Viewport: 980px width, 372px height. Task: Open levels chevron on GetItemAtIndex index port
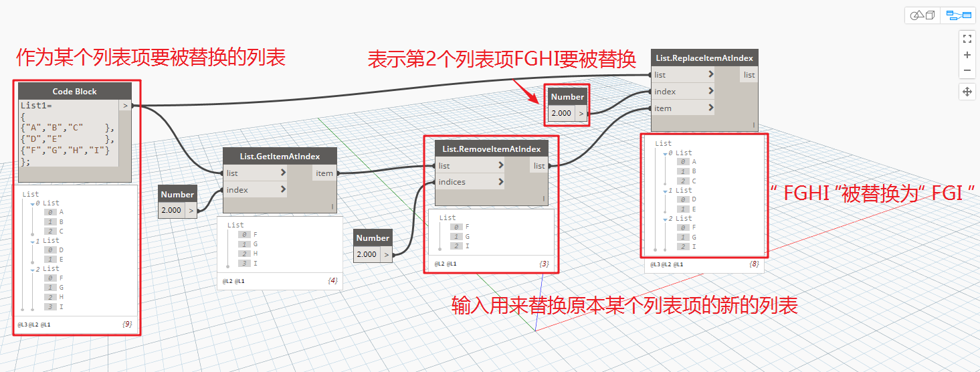(284, 190)
